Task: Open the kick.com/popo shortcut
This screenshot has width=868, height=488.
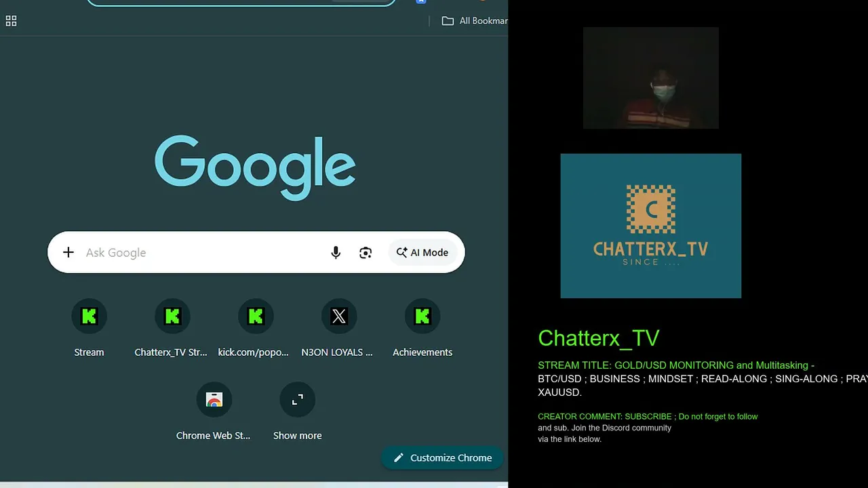Action: (255, 329)
